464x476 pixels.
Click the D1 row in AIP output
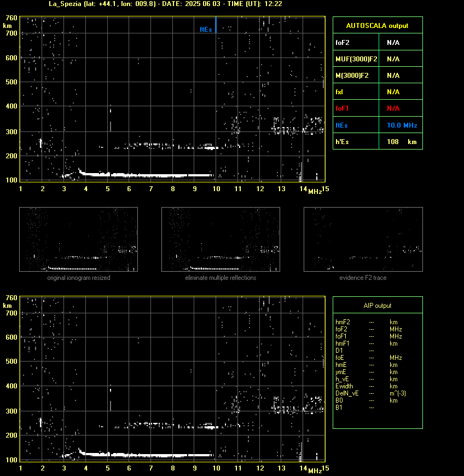[x=355, y=351]
